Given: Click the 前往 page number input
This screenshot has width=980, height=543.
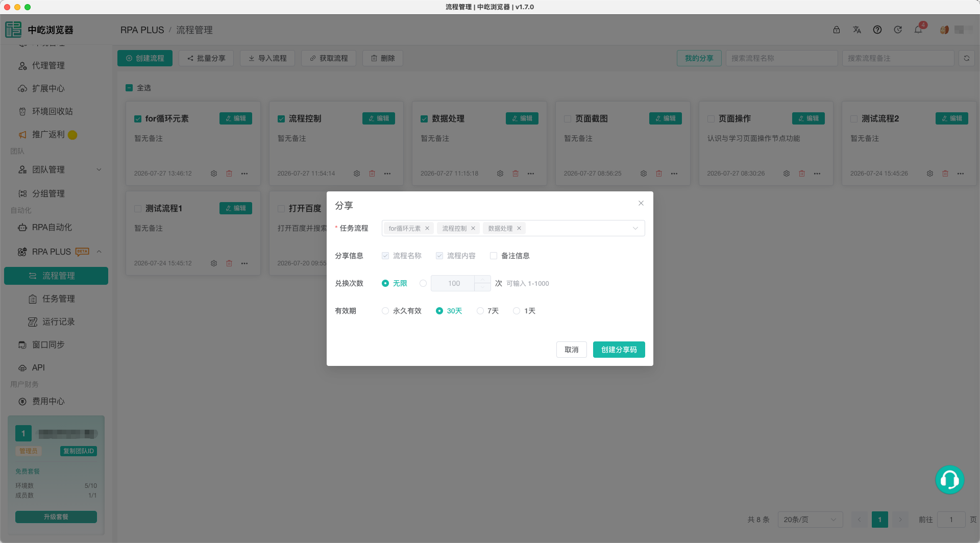Looking at the screenshot, I should pos(951,520).
